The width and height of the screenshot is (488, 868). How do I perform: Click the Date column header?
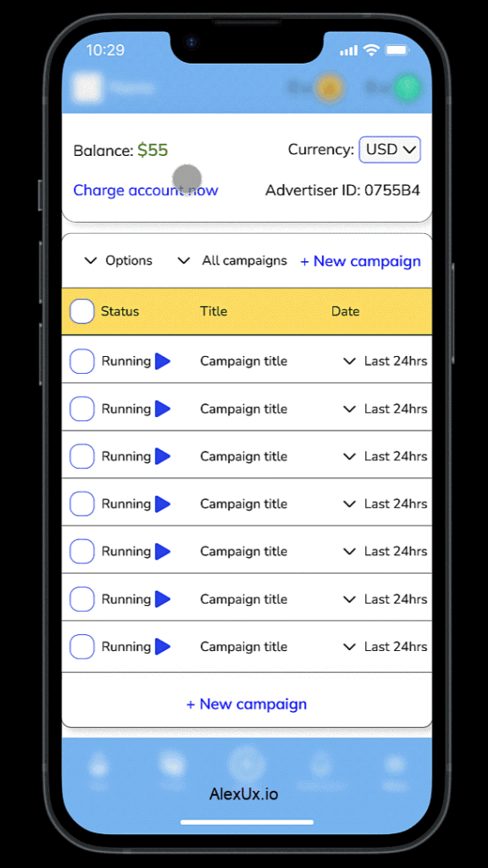[346, 311]
